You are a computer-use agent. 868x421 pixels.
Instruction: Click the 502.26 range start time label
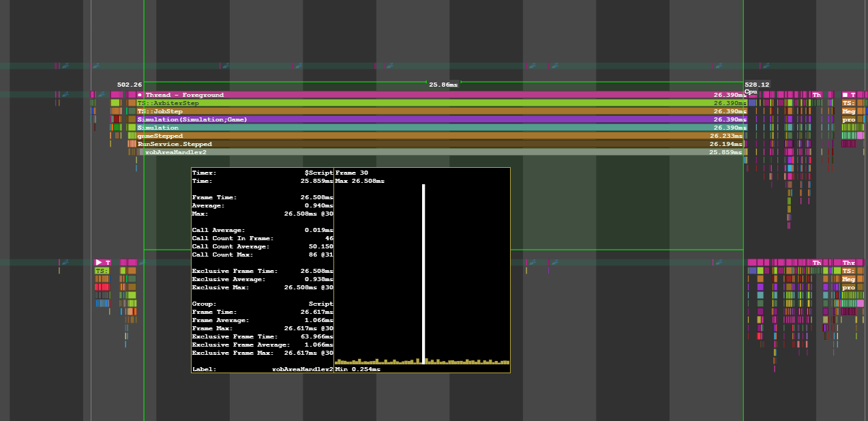pos(130,85)
